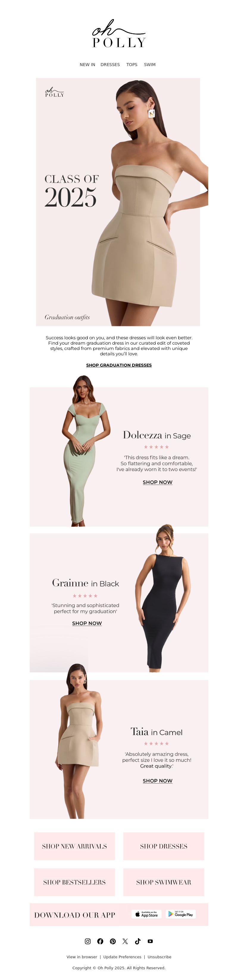Click the SHOP SWIMWEAR button

point(164,882)
